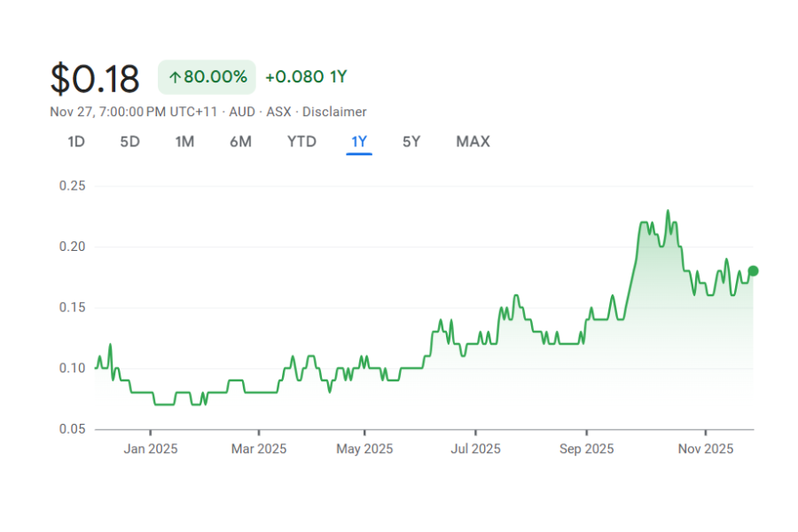Viewport: 798px width, 532px height.
Task: Click the 0.25 y-axis value
Action: (72, 186)
